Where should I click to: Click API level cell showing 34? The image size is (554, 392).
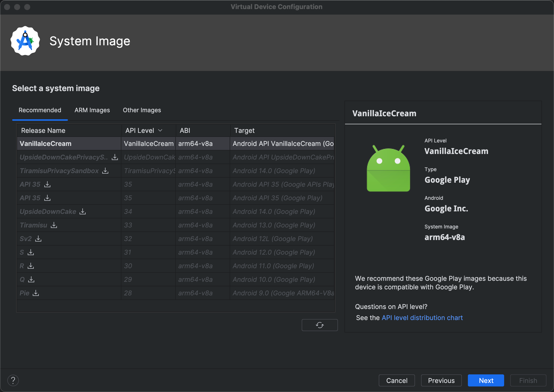148,211
